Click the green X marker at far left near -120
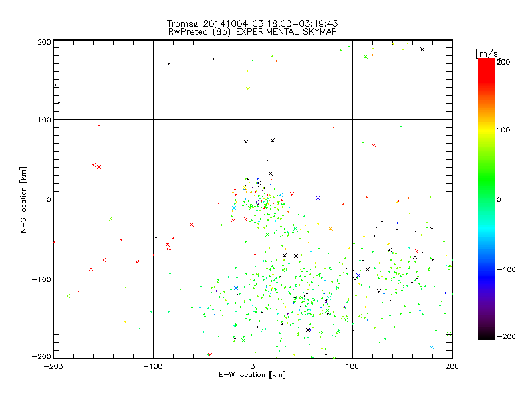532x399 pixels. coord(68,296)
